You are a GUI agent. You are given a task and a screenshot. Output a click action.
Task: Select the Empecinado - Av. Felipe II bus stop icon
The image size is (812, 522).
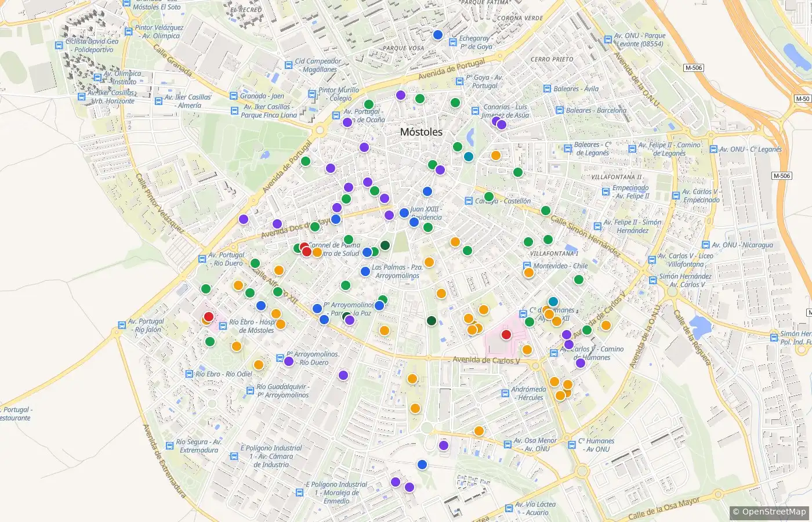coord(606,192)
